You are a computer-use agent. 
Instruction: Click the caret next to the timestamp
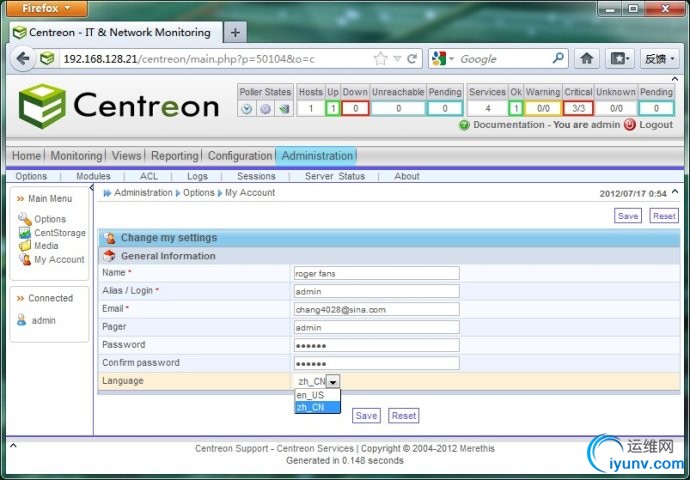pyautogui.click(x=675, y=192)
